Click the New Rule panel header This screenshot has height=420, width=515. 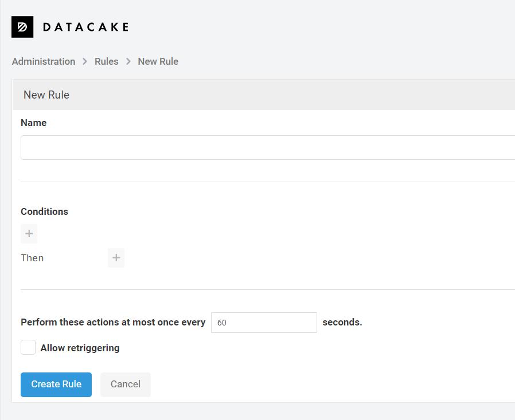tap(46, 95)
